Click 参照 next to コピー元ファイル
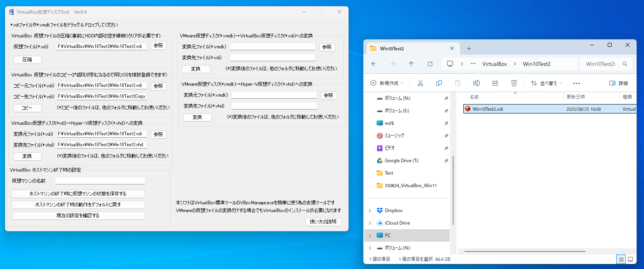The height and width of the screenshot is (269, 644). [x=158, y=86]
